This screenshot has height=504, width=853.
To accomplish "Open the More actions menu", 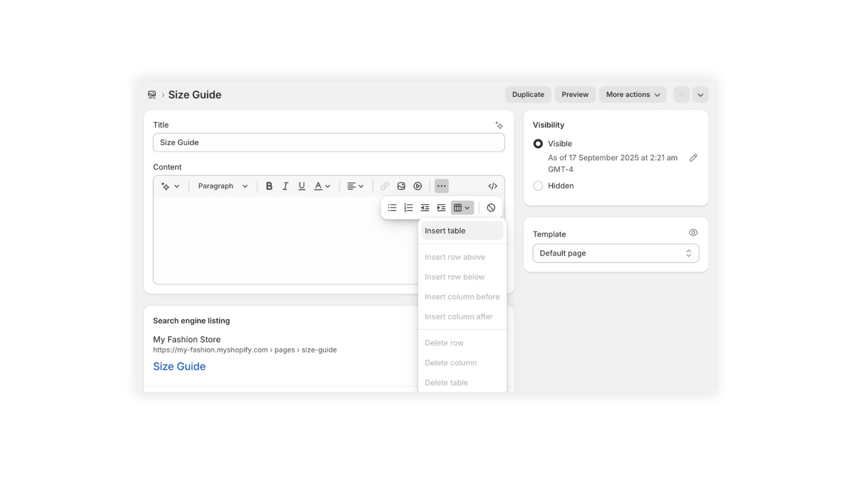I will coord(632,94).
